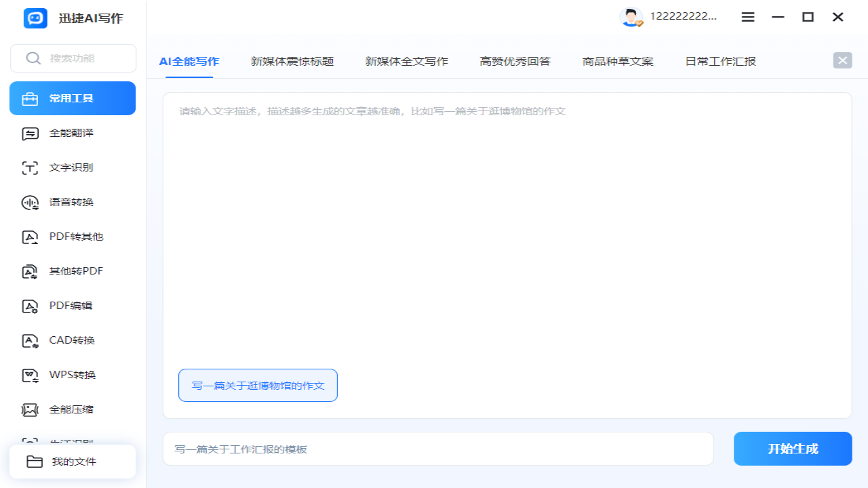Open the 日常工作汇报 tab
The height and width of the screenshot is (488, 868).
[x=719, y=61]
